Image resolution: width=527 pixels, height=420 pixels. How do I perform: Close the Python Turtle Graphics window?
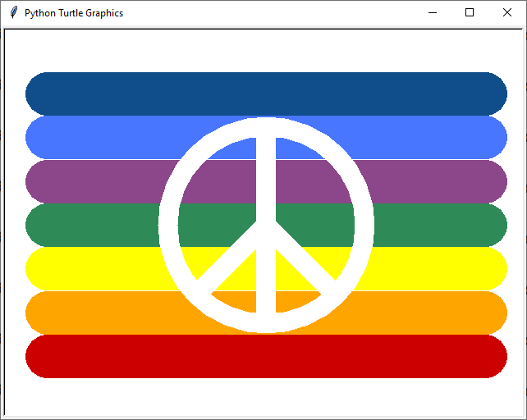click(x=506, y=13)
